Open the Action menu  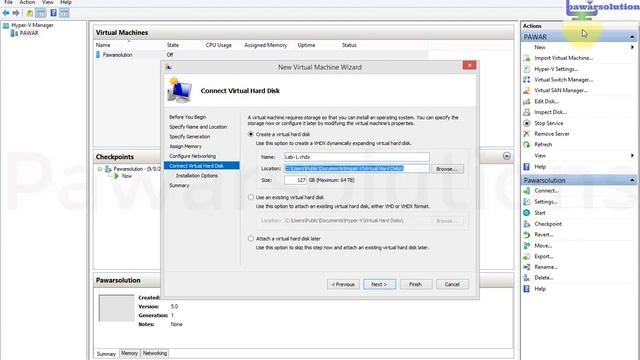coord(27,2)
